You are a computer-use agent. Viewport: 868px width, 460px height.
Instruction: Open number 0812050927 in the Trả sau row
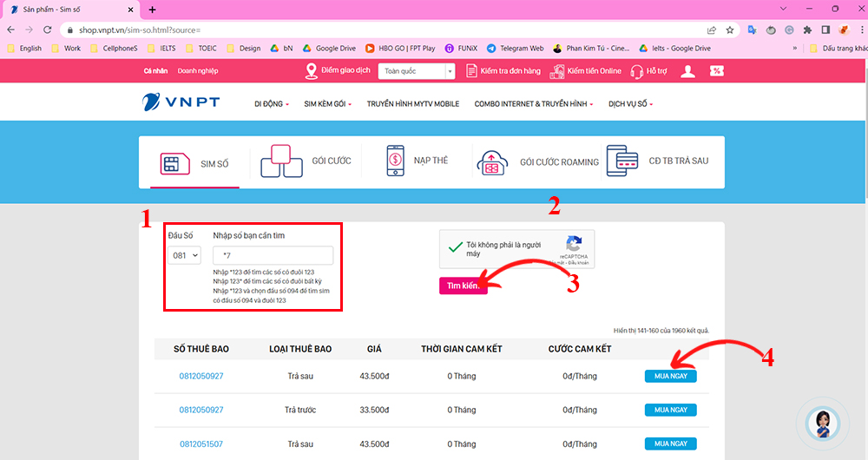pos(201,376)
